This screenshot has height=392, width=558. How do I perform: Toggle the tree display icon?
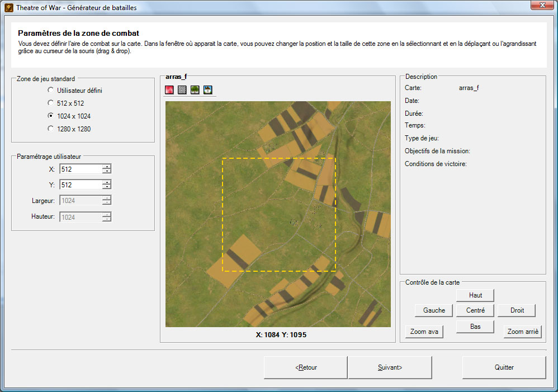195,90
